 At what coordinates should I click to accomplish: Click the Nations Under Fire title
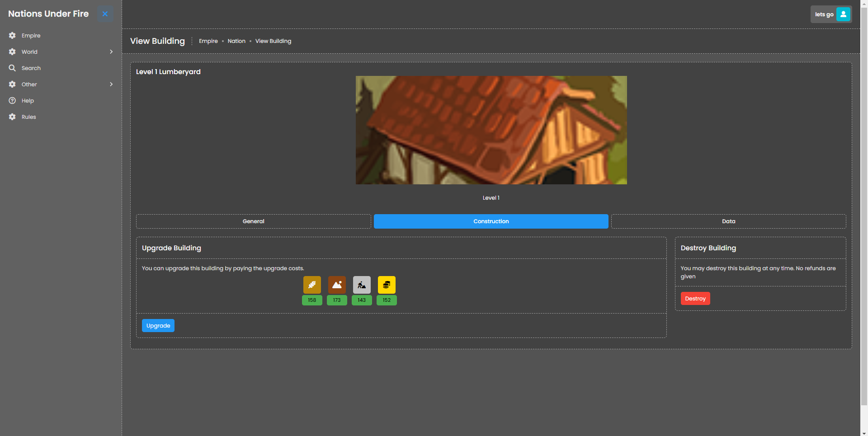(48, 14)
